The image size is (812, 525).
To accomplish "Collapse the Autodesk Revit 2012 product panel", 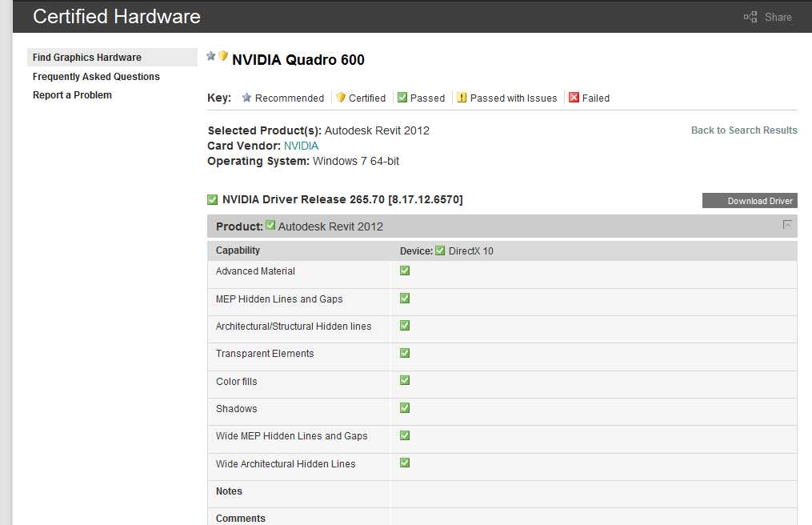I will point(787,225).
